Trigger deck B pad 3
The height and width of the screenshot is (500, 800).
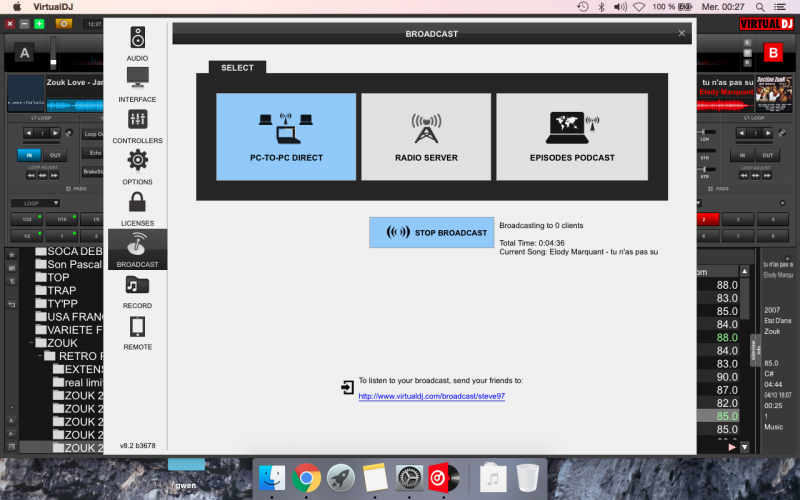pos(738,219)
